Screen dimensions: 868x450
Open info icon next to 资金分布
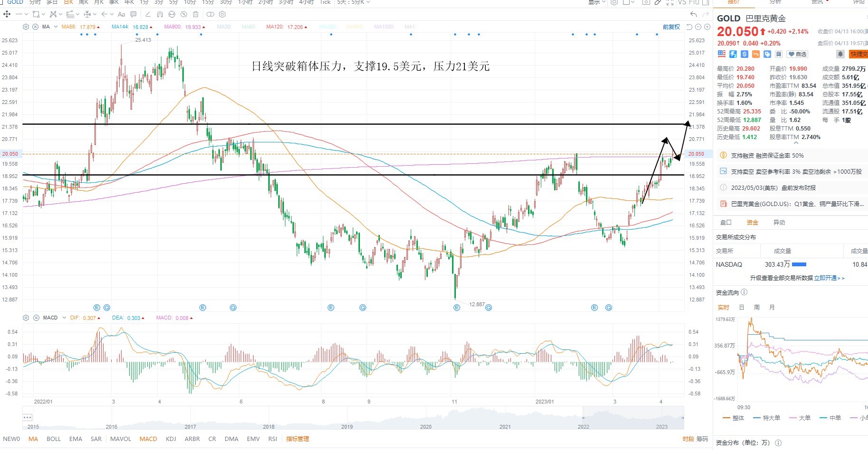point(778,442)
